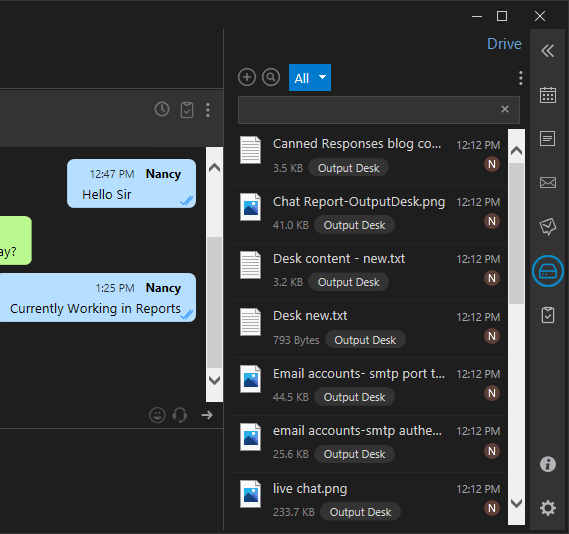The image size is (569, 534).
Task: Open the info icon in sidebar
Action: (548, 464)
